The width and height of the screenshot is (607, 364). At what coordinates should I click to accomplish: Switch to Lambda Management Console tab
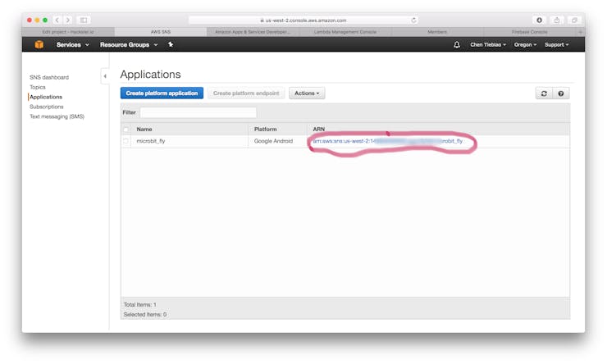coord(345,32)
